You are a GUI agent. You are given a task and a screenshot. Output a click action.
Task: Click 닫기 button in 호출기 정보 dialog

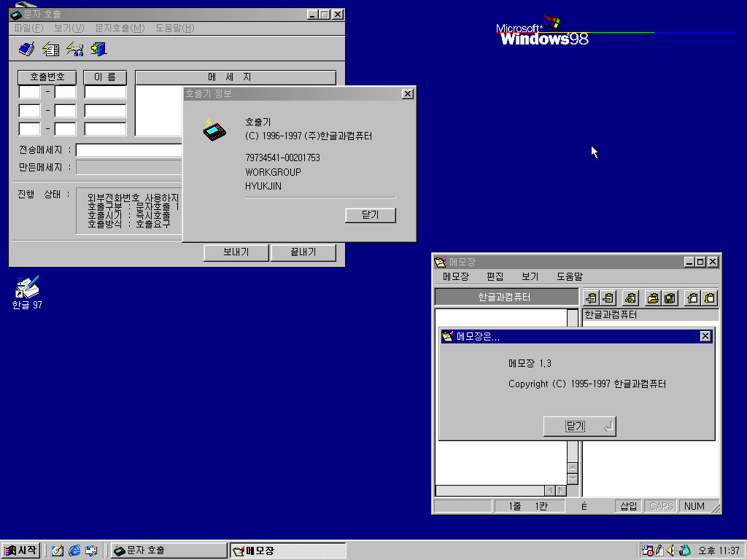point(370,215)
